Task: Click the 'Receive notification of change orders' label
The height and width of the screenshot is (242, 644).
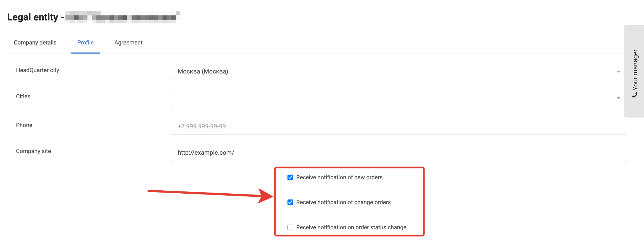Action: [x=343, y=202]
